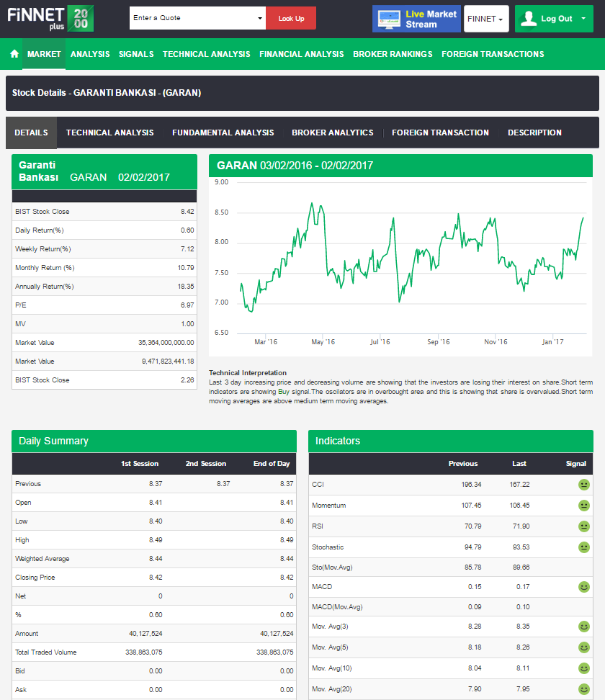The height and width of the screenshot is (700, 605).
Task: Click the End of Day column header
Action: 272,464
